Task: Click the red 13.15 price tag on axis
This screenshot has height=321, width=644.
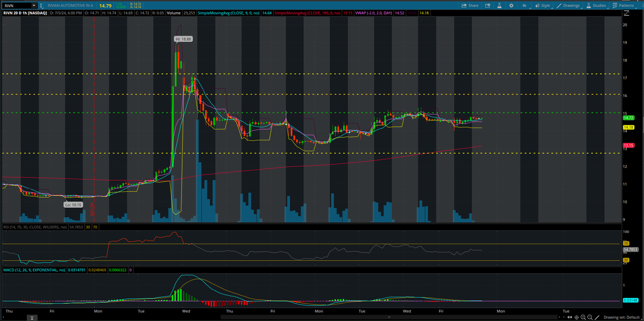Action: [629, 145]
